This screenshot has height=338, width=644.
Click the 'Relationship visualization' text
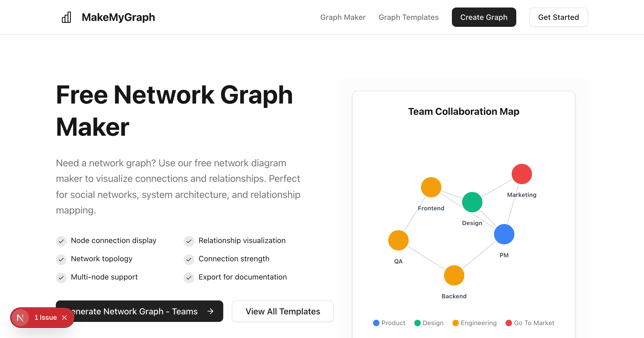tap(242, 241)
